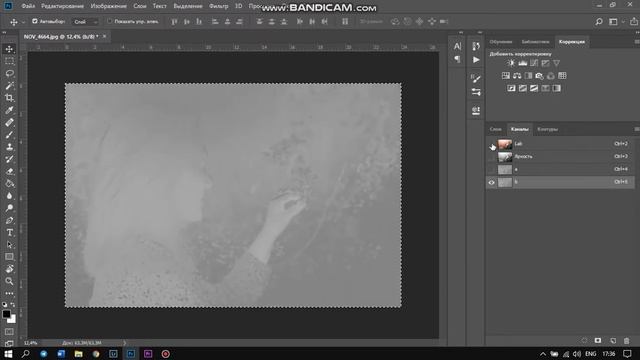The width and height of the screenshot is (640, 360).
Task: Open the Edit Toolbar three-dots menu
Action: pos(9,293)
